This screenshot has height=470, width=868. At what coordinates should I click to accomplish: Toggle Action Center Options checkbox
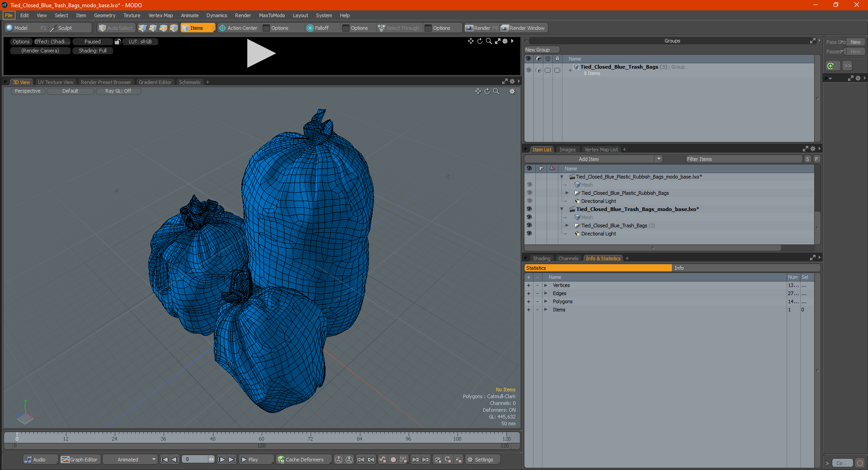coord(267,28)
